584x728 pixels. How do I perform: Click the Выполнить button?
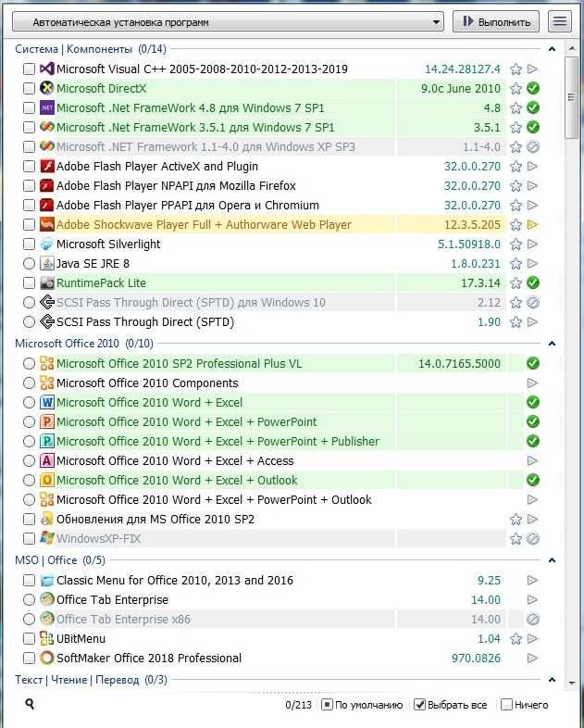tap(496, 22)
